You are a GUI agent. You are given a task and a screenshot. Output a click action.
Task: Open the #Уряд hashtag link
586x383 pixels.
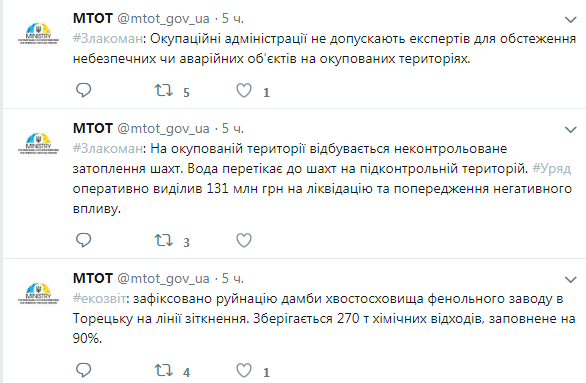click(552, 169)
